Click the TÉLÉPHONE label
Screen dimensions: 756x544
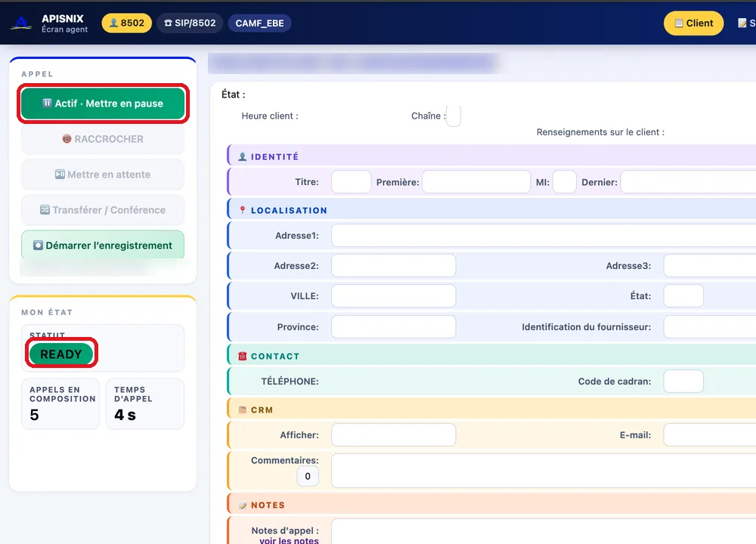[x=290, y=381]
